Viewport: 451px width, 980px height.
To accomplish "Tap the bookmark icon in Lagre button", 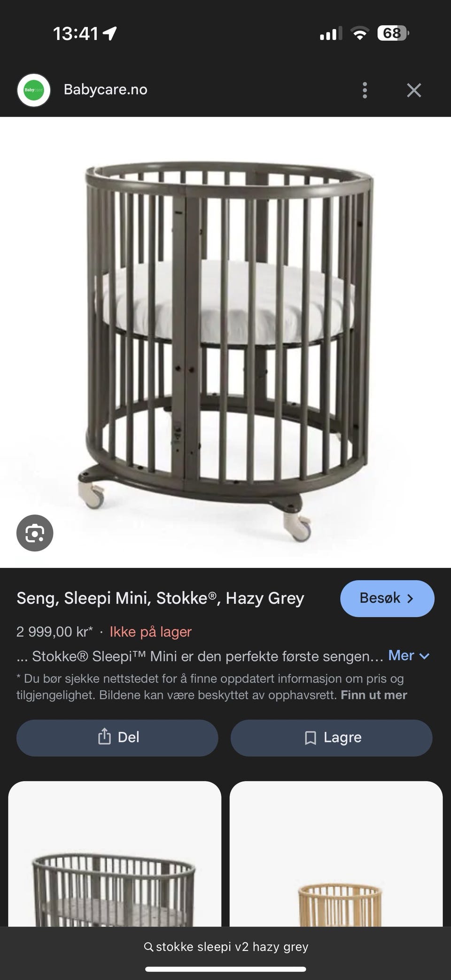I will [310, 738].
